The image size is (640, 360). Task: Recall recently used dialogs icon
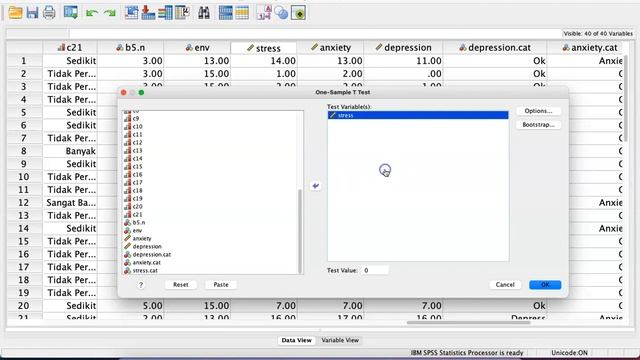pos(71,13)
